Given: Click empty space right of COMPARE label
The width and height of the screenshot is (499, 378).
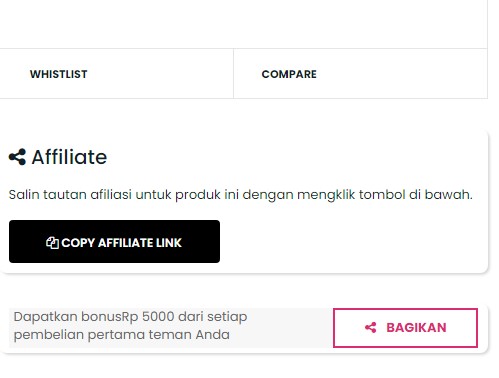Looking at the screenshot, I should [400, 74].
